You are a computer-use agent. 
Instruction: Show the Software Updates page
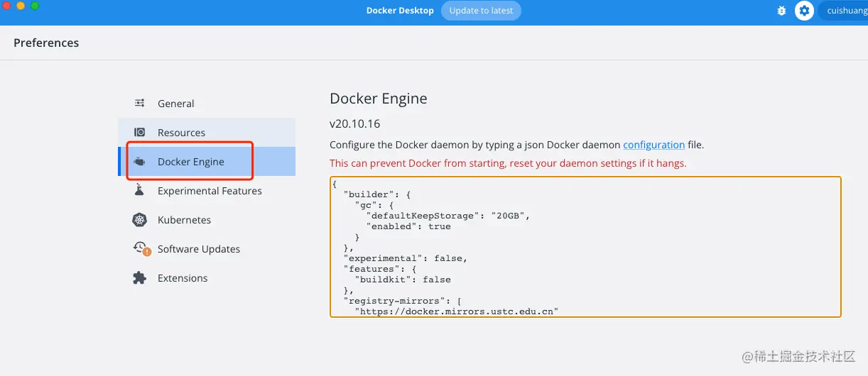coord(207,249)
